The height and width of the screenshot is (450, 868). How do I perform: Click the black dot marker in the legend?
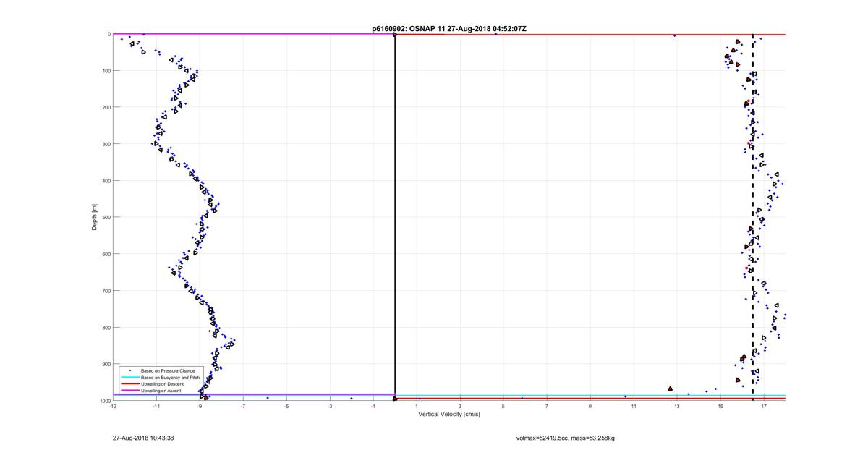[130, 371]
